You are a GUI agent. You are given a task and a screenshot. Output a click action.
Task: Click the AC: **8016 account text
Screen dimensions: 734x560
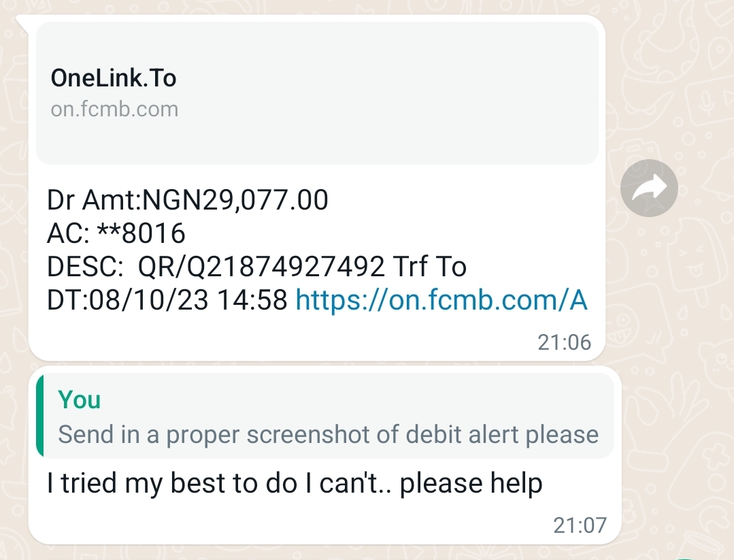click(116, 233)
